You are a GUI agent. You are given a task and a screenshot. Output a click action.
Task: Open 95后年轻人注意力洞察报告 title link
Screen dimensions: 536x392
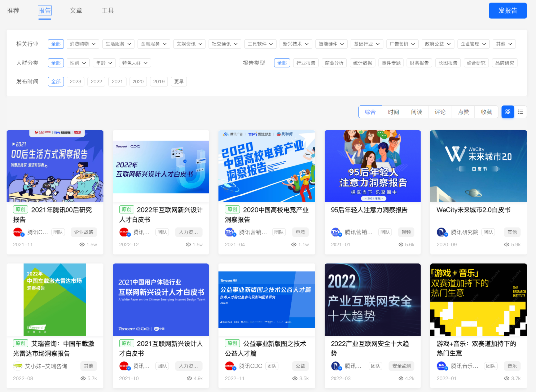pos(369,210)
